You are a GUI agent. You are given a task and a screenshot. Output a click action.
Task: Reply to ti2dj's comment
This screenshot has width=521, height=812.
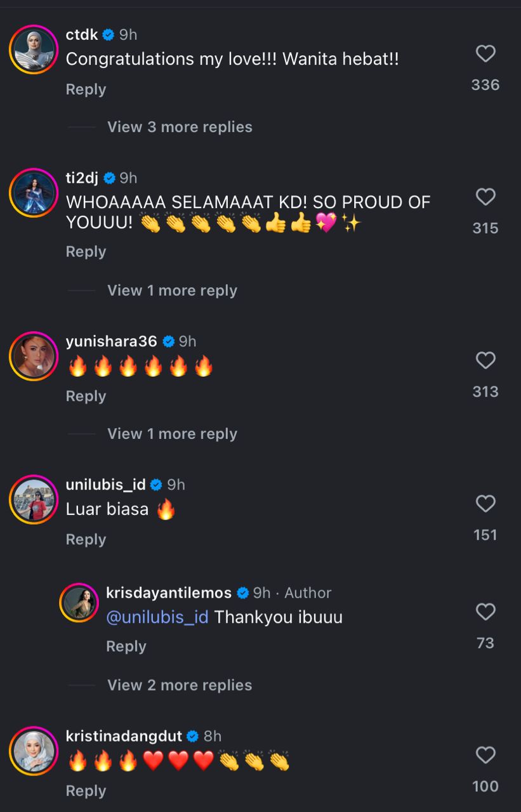(x=86, y=252)
